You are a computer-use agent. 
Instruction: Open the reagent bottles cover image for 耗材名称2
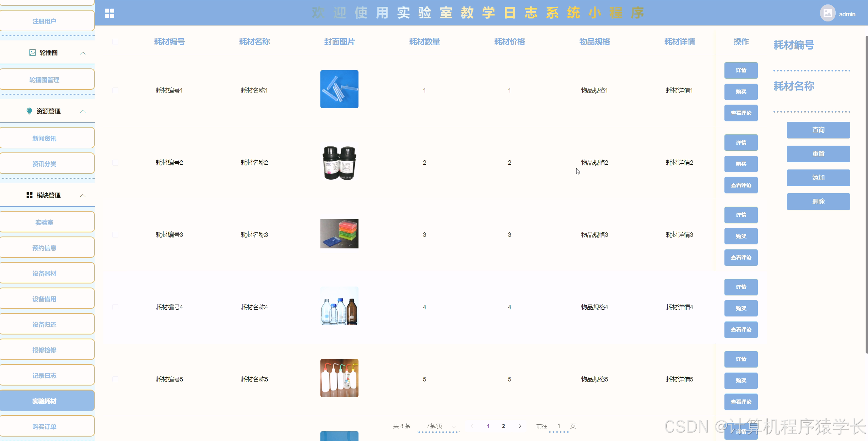(x=339, y=163)
